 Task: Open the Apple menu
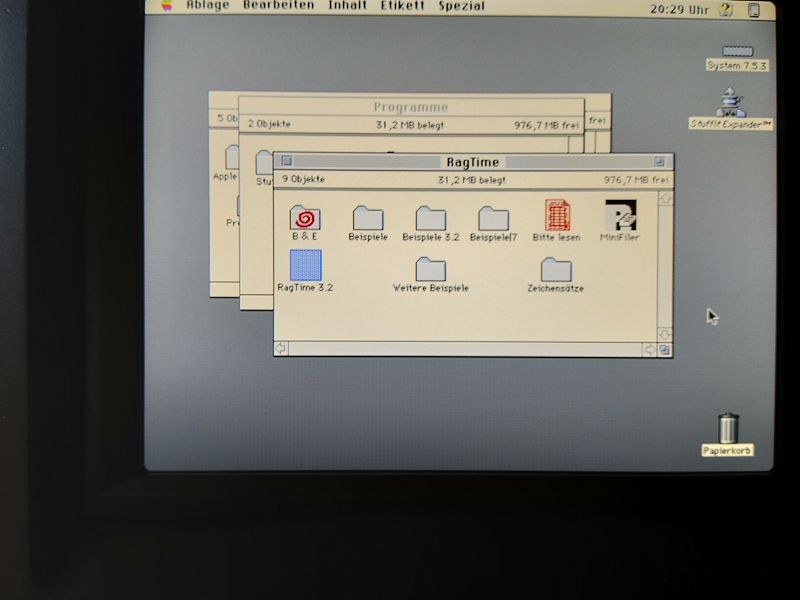coord(166,6)
